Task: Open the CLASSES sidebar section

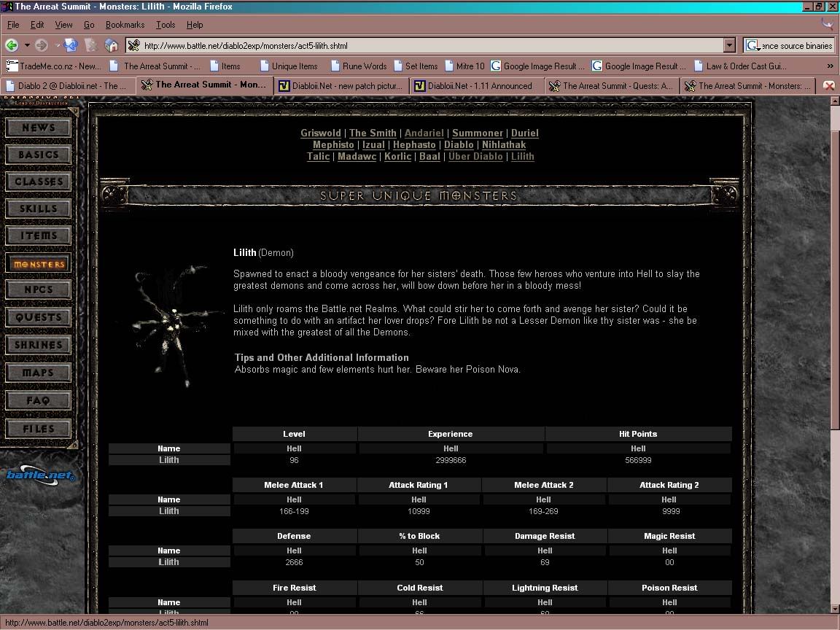Action: (x=38, y=182)
